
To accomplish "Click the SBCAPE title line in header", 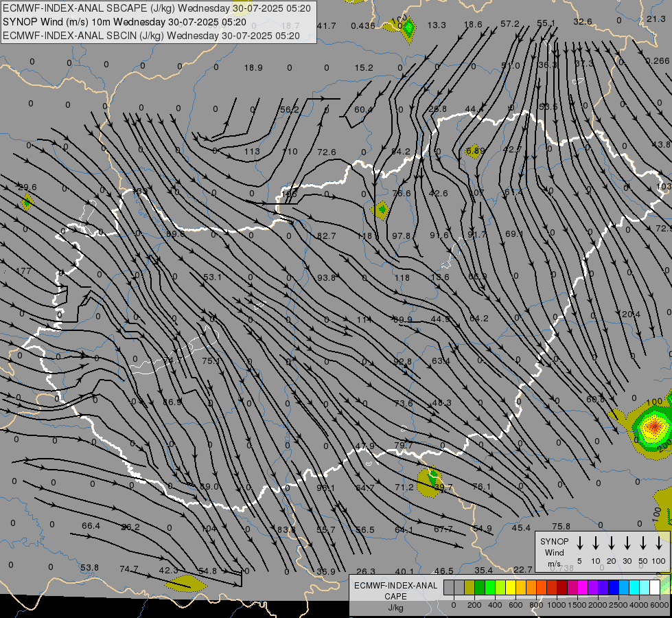I will (157, 8).
